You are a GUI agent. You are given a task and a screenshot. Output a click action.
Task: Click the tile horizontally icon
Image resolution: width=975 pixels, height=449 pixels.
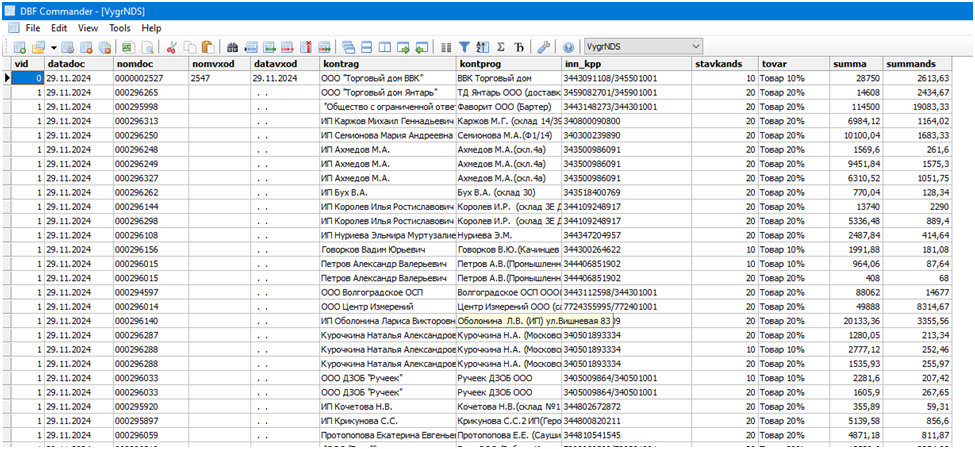tap(367, 47)
